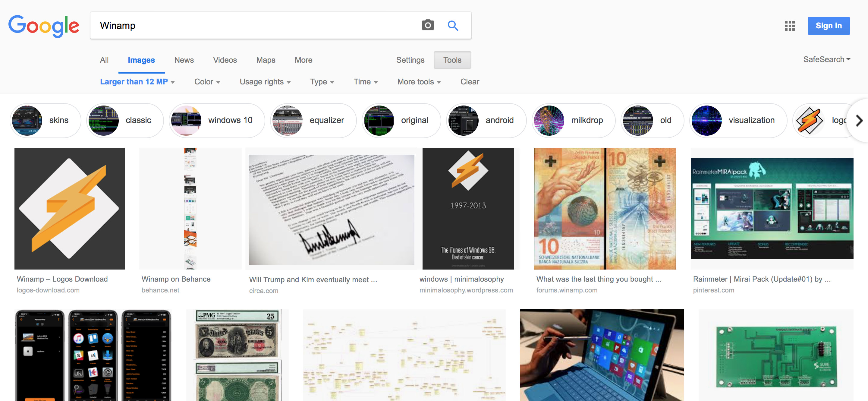Select the equalizer suggestion chip
The height and width of the screenshot is (401, 868).
313,121
